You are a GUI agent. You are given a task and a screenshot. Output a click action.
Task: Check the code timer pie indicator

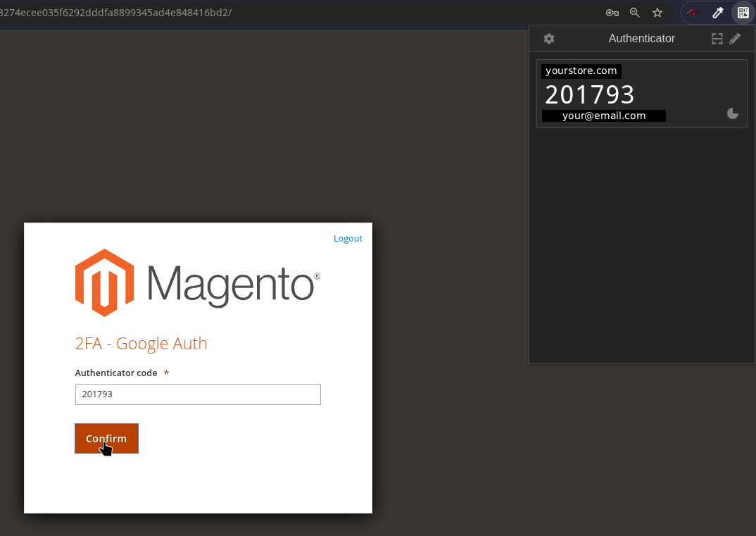(732, 113)
